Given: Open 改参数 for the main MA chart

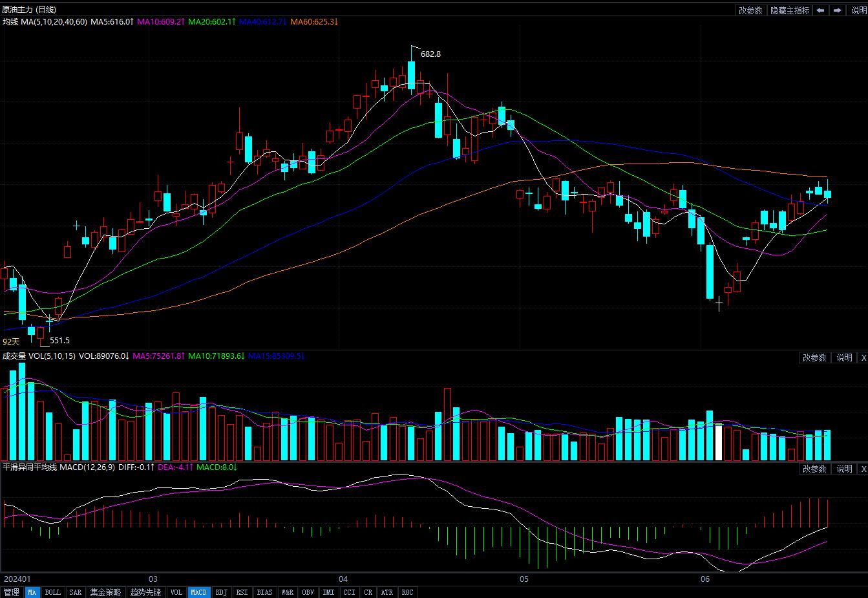Looking at the screenshot, I should [x=750, y=10].
